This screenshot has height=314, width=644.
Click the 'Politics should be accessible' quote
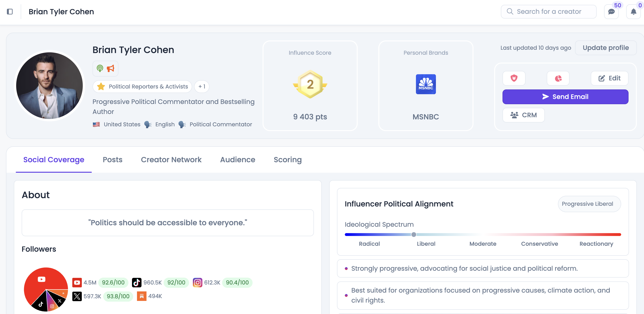pyautogui.click(x=168, y=223)
